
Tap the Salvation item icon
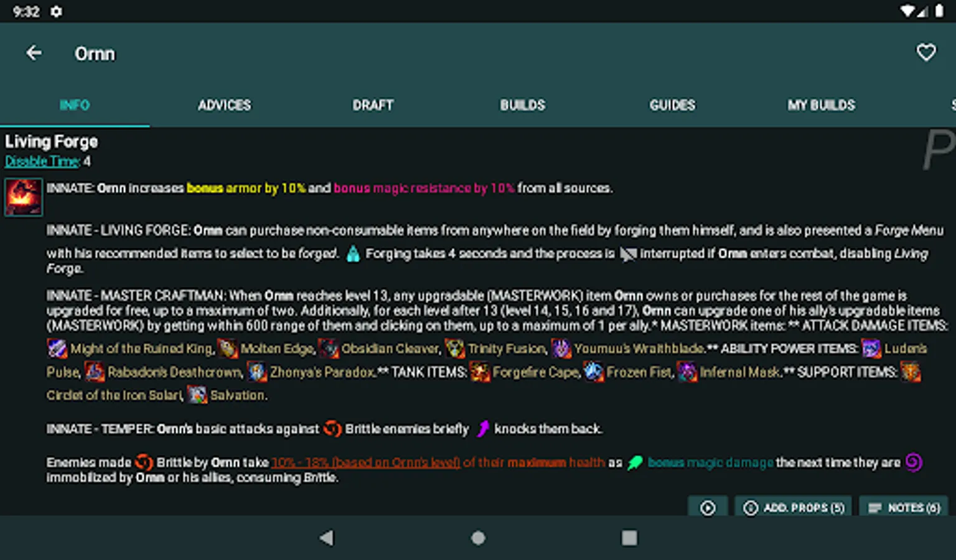coord(197,395)
